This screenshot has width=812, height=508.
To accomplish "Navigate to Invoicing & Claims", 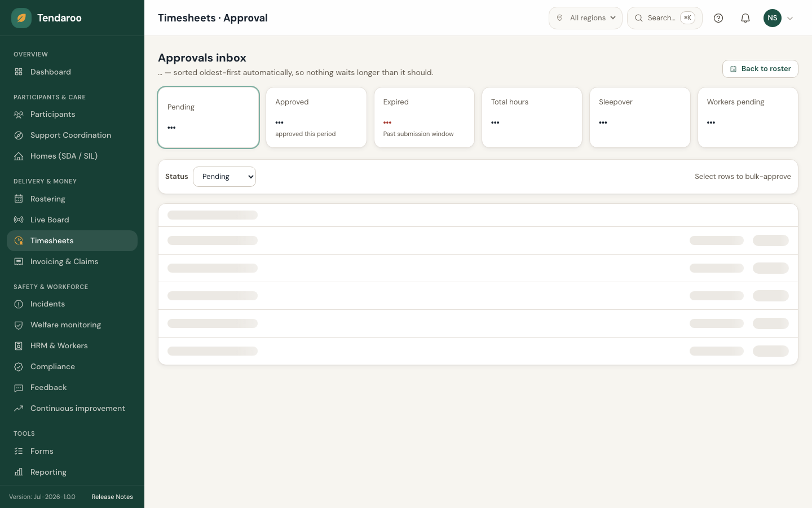I will [72, 261].
